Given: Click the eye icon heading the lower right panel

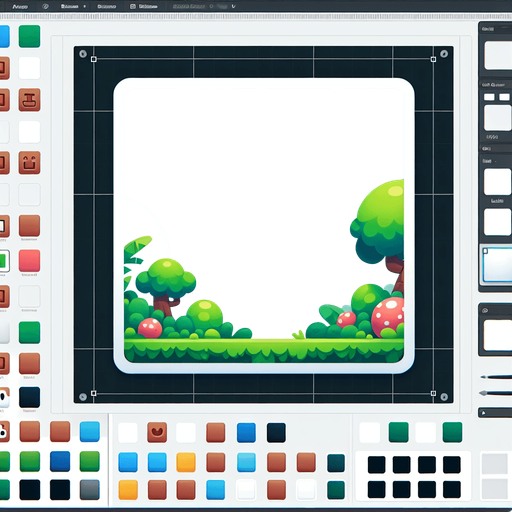Looking at the screenshot, I should 485,310.
